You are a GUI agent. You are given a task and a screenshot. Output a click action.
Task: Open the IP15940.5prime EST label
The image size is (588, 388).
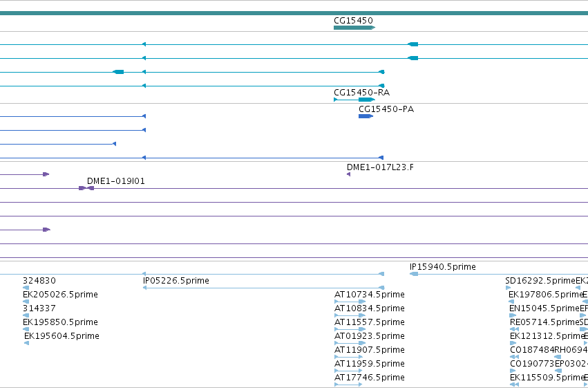(442, 267)
